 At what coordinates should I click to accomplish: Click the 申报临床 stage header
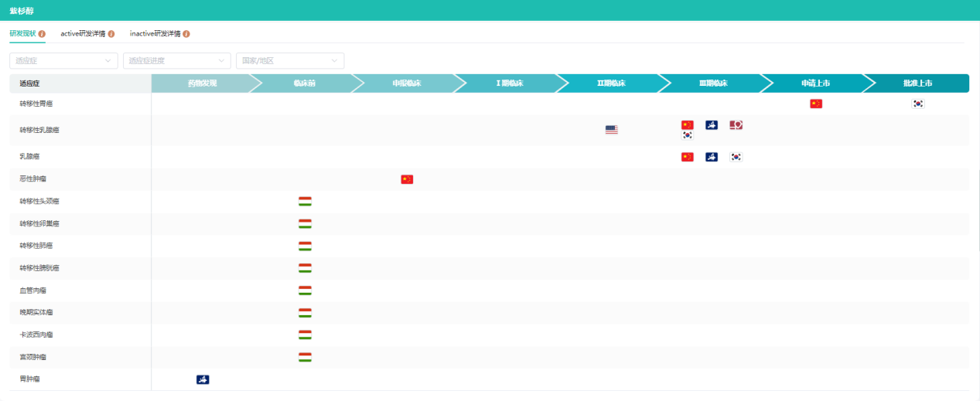coord(407,83)
